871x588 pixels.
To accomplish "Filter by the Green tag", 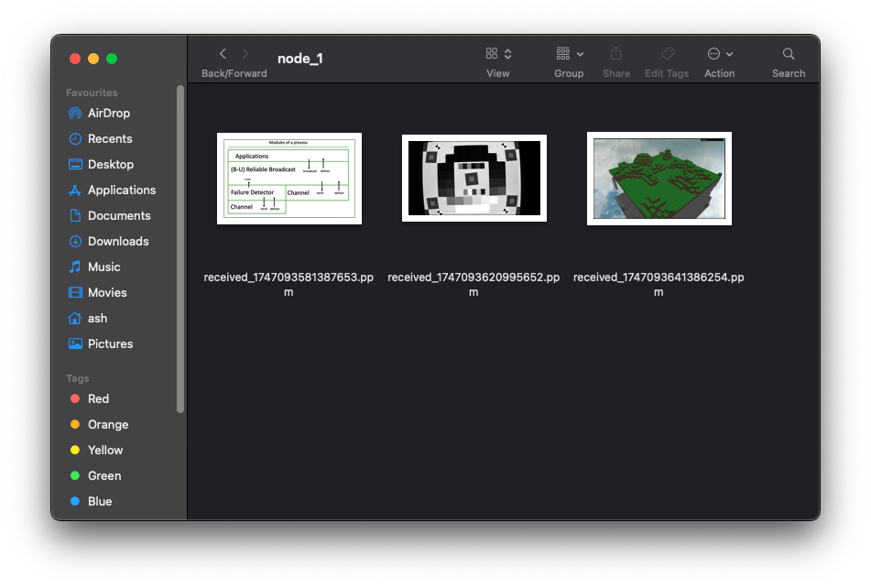I will [103, 476].
